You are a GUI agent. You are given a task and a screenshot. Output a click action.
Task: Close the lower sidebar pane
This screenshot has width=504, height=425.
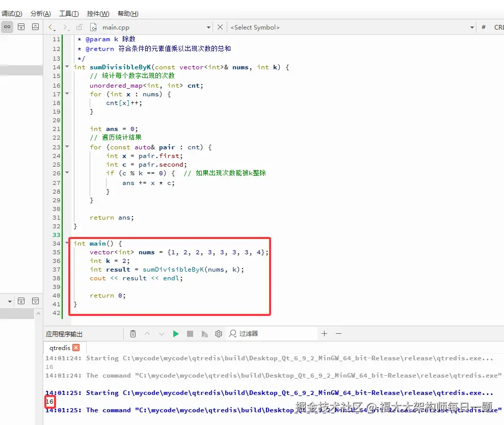click(x=35, y=301)
